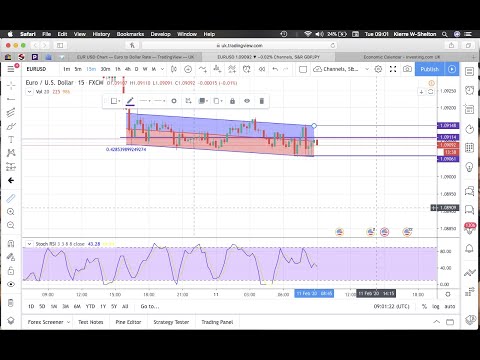This screenshot has width=480, height=360.
Task: Expand the timeframe interval dropdown arrow
Action: 162,69
